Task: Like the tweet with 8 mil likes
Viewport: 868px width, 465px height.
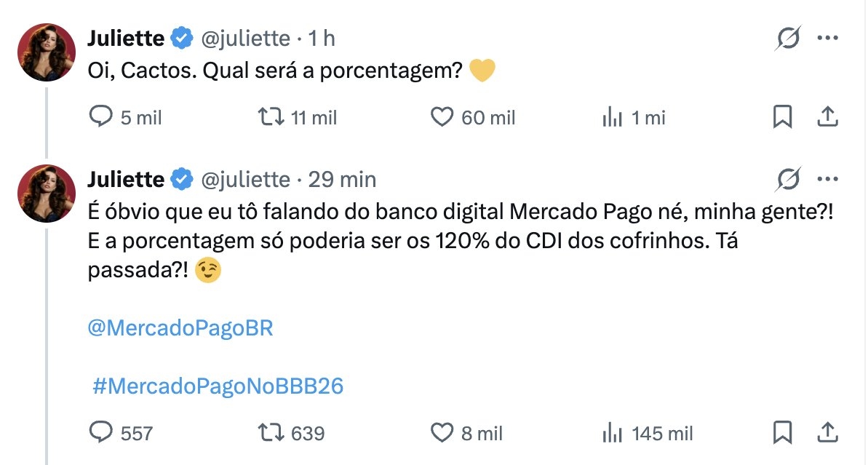Action: click(x=442, y=433)
